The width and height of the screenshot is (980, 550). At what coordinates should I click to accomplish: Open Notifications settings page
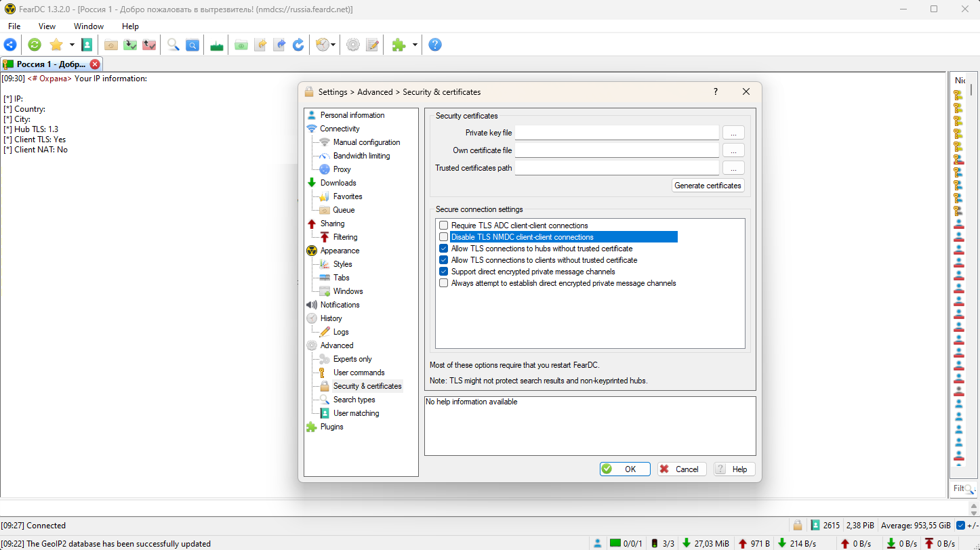coord(340,305)
